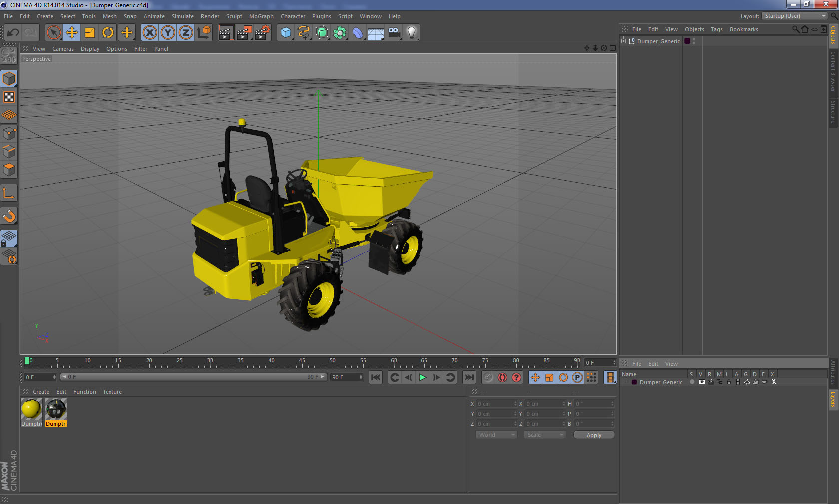Click the blue Bend deformer icon
The image size is (839, 504).
pos(358,33)
